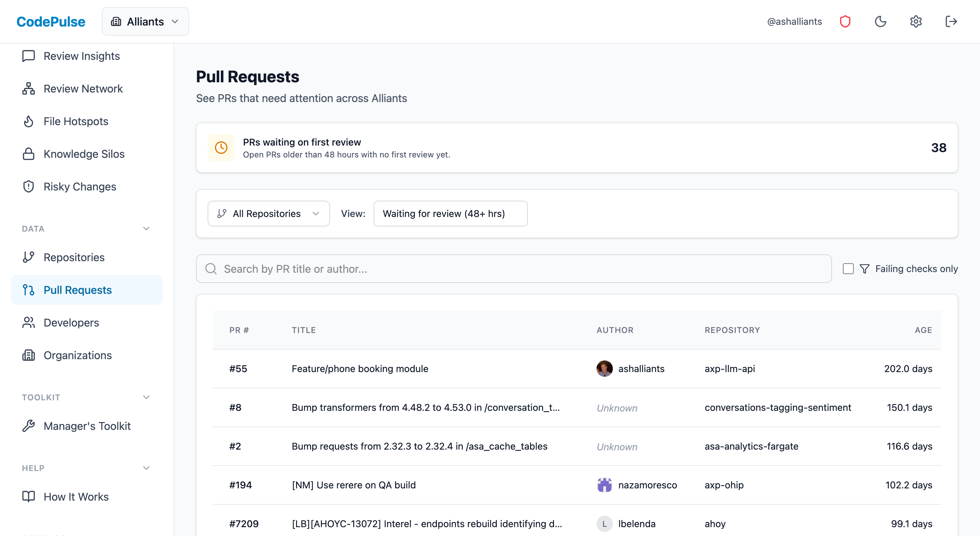Image resolution: width=980 pixels, height=536 pixels.
Task: Open the Developers section
Action: (71, 322)
